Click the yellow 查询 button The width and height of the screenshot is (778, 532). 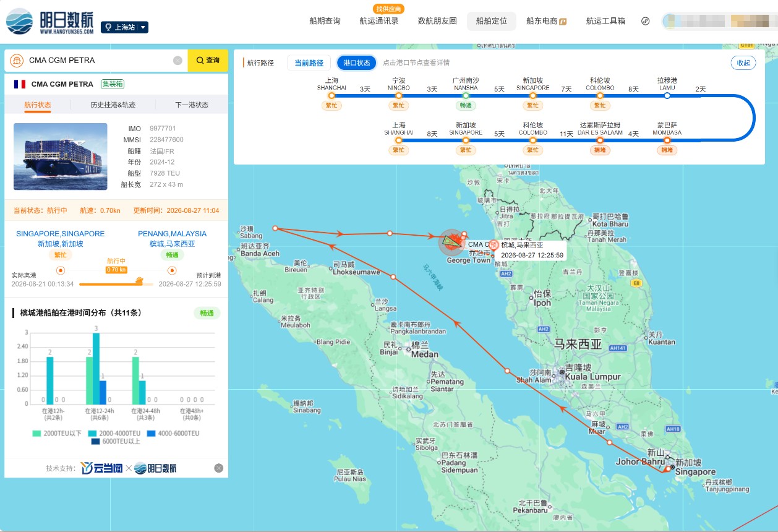point(208,61)
